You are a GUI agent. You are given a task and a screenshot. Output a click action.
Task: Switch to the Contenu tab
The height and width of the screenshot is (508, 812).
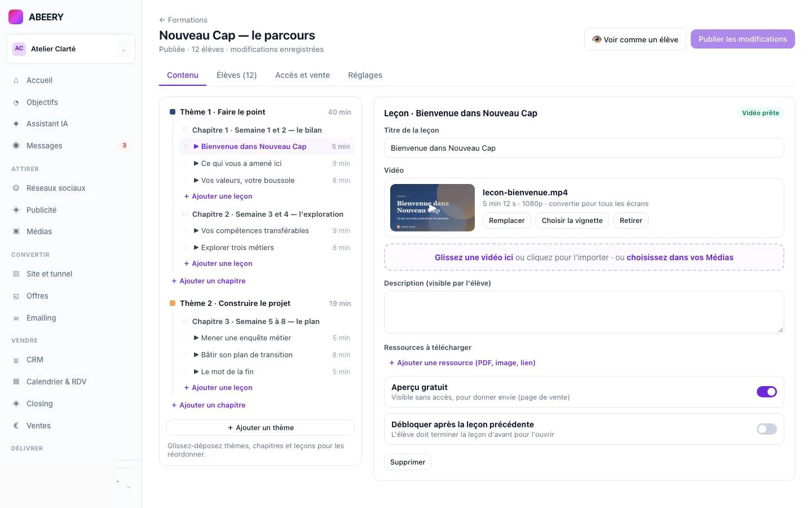pos(183,75)
